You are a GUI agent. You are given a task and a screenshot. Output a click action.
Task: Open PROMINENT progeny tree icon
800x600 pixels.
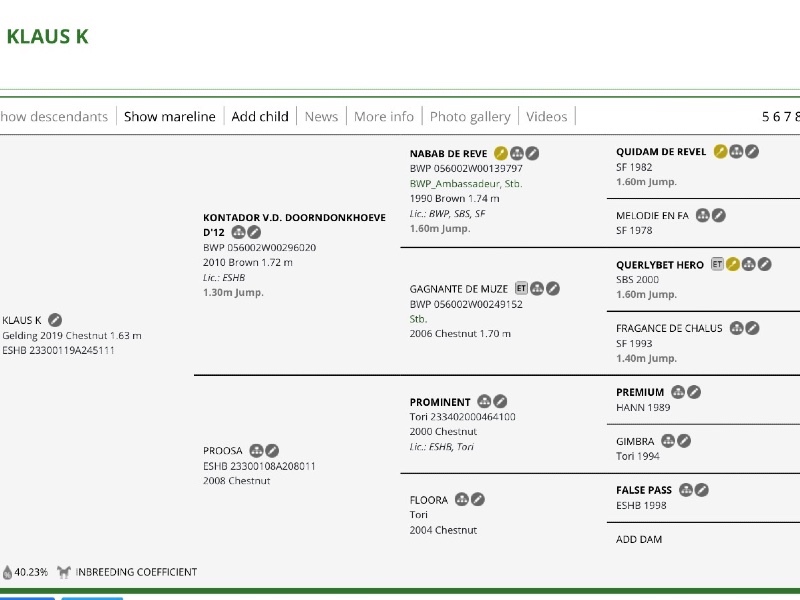484,402
